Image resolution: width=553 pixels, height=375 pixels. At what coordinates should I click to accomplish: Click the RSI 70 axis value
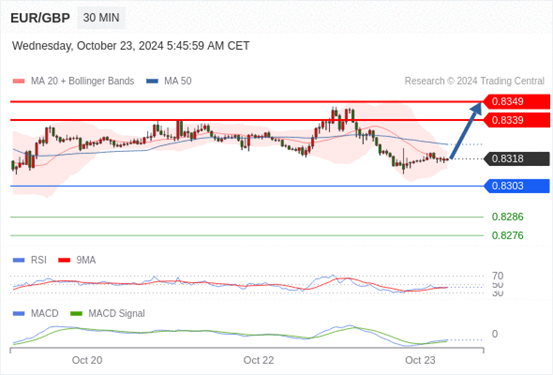tap(498, 276)
